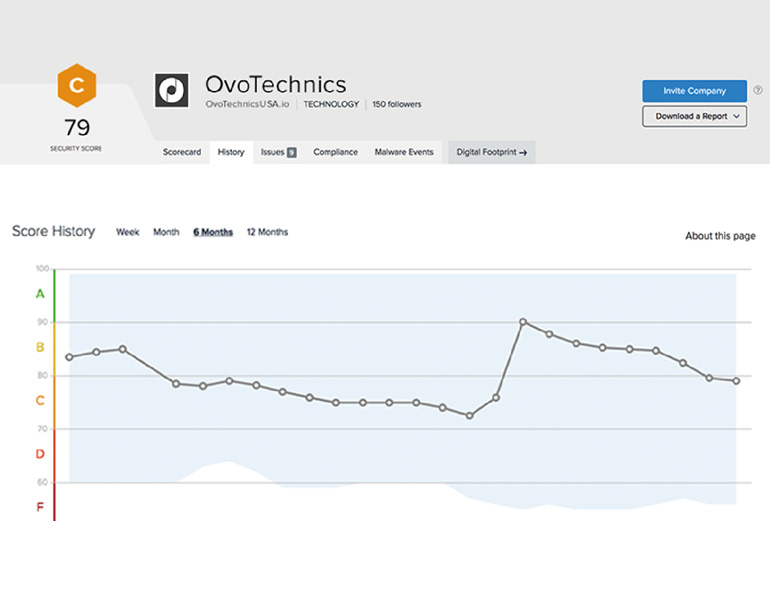The height and width of the screenshot is (600, 770).
Task: Choose the 6 Months time range
Action: click(x=213, y=232)
